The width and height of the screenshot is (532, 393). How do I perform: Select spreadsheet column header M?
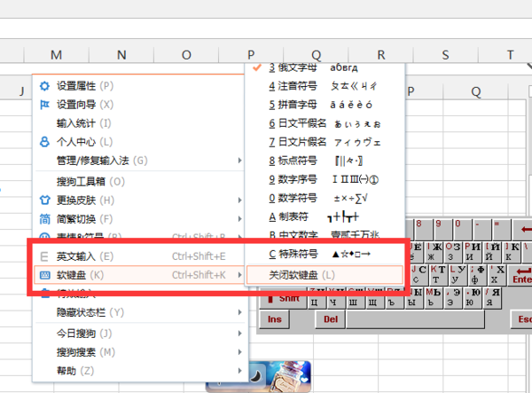pyautogui.click(x=57, y=55)
